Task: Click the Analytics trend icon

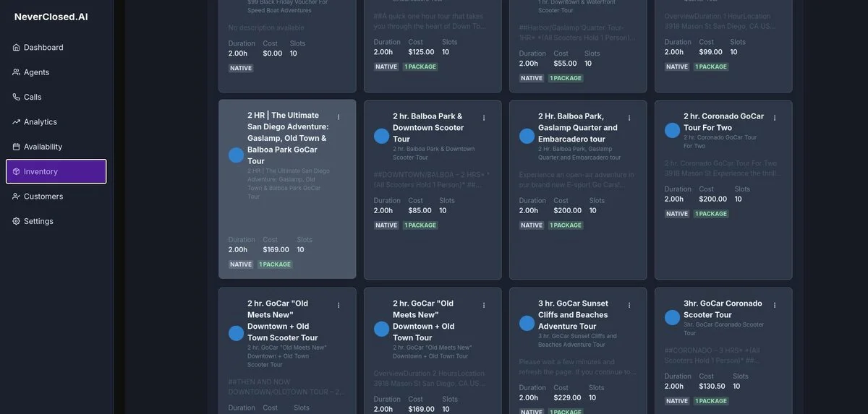Action: click(x=16, y=122)
